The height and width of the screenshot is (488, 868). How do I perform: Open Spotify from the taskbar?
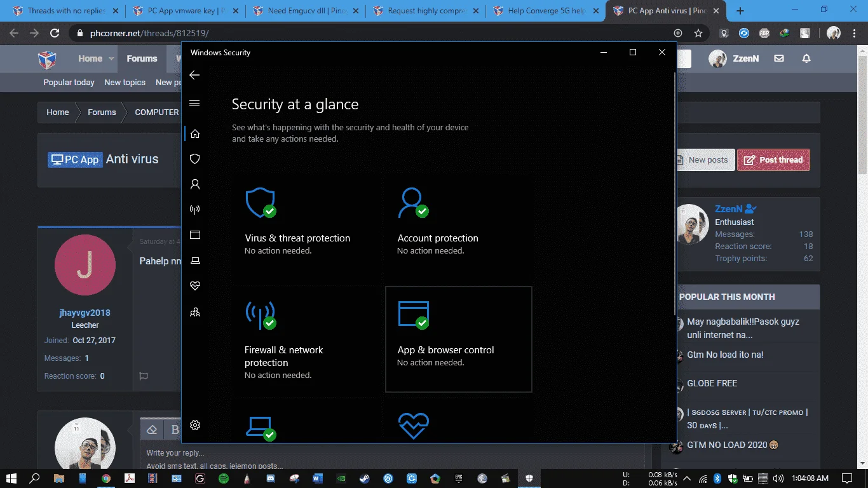click(x=224, y=478)
